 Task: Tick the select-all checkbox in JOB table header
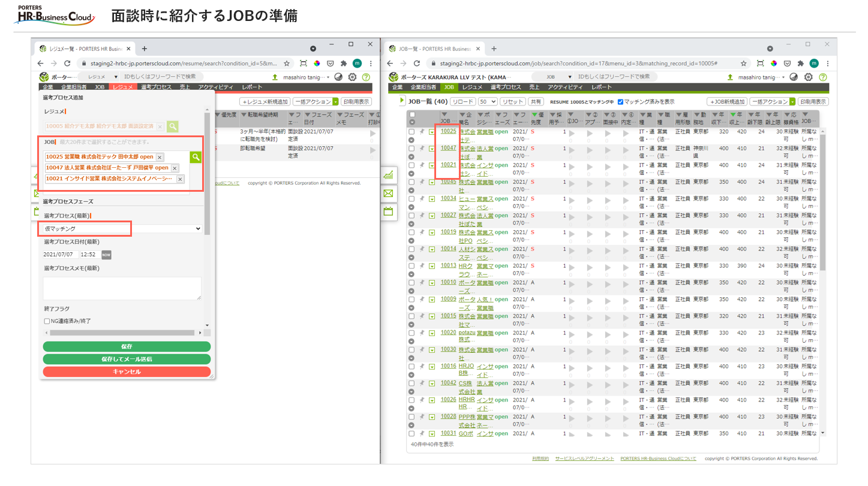pos(412,114)
